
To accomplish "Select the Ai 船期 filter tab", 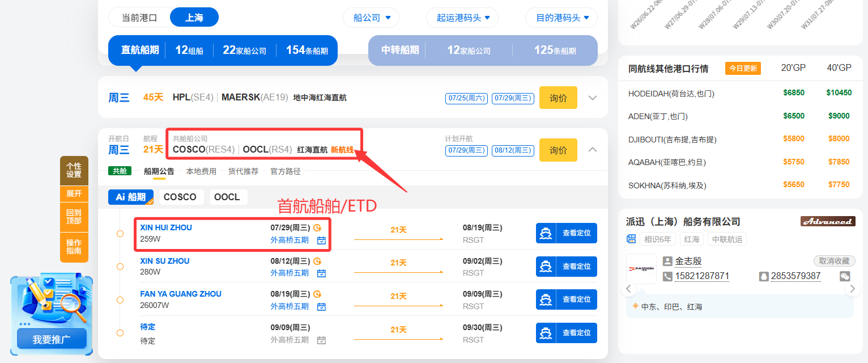I will (131, 197).
